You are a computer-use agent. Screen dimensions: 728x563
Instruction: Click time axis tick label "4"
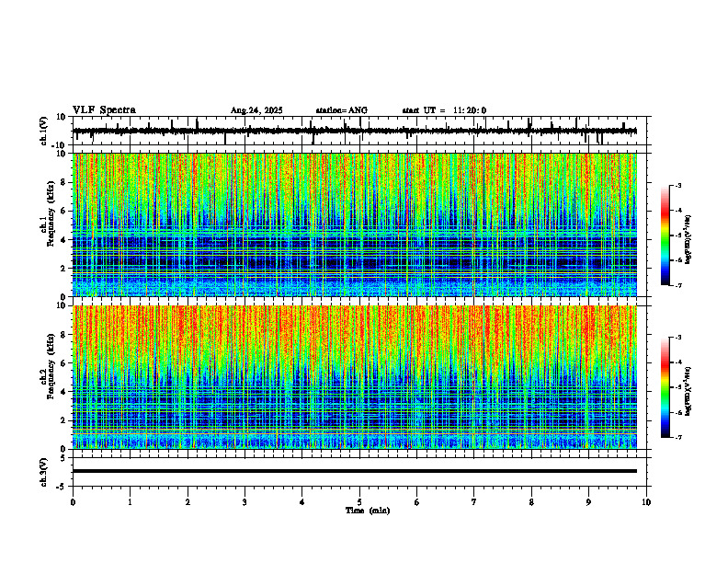302,502
